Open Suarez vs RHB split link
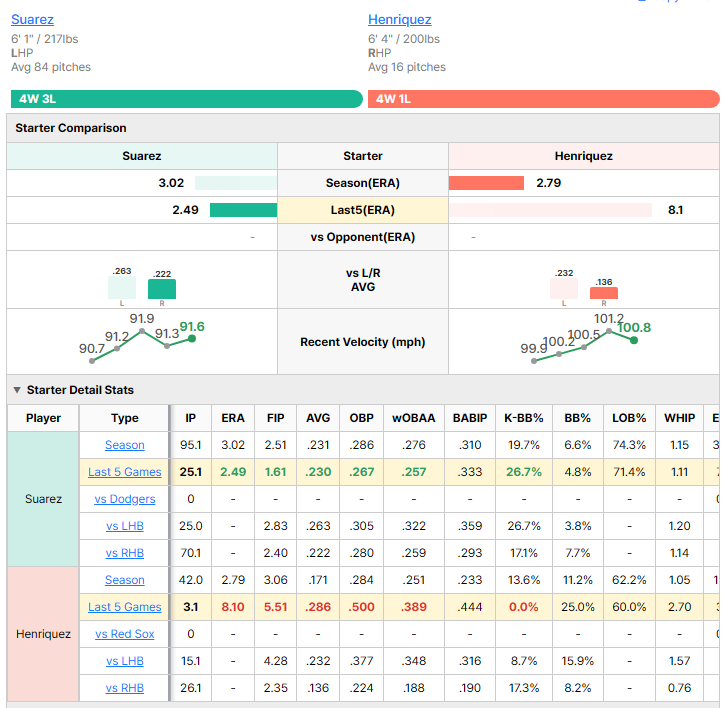 [125, 553]
